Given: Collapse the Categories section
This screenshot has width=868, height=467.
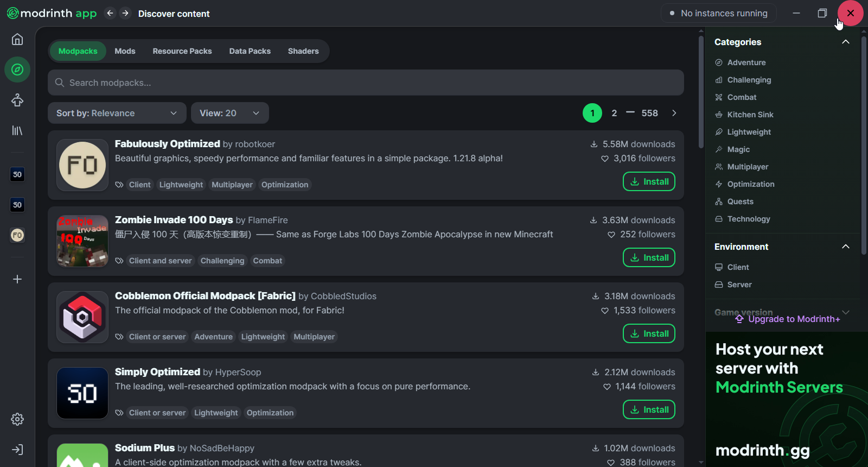Looking at the screenshot, I should point(845,42).
